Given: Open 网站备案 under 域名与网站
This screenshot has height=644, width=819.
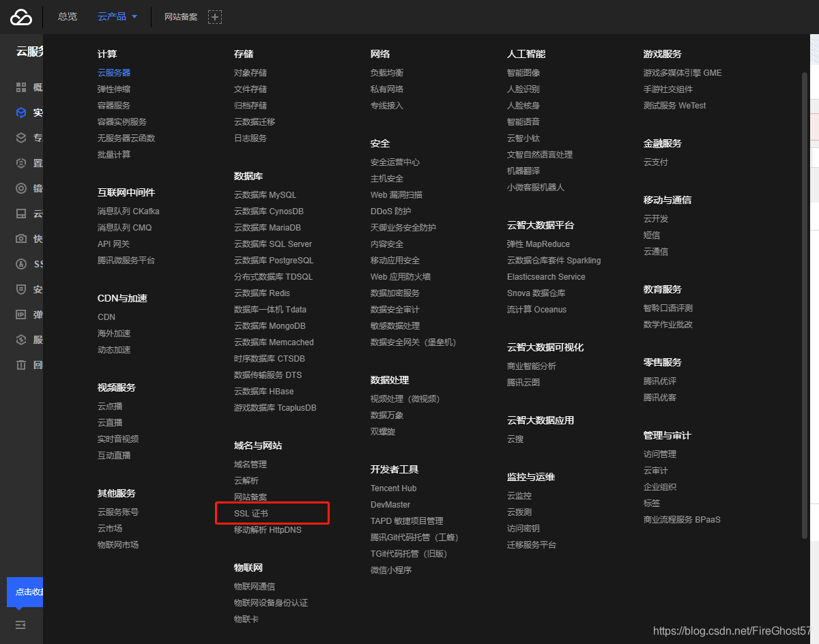Looking at the screenshot, I should 250,497.
